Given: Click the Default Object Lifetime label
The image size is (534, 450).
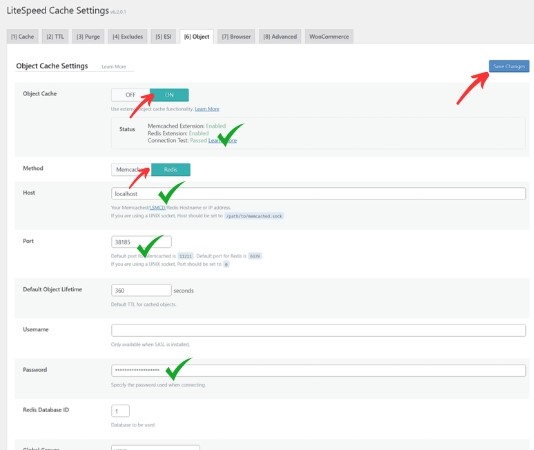Looking at the screenshot, I should [x=52, y=289].
